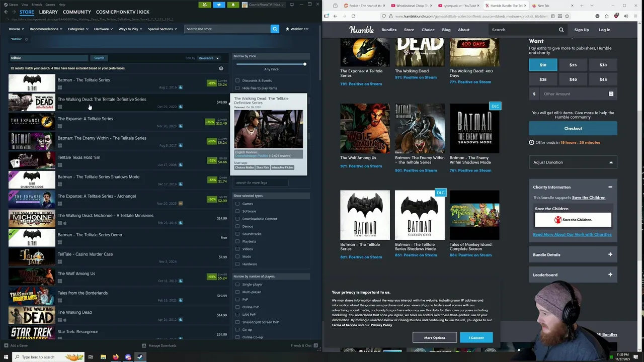Open Humble Bundles nav item

tap(389, 30)
